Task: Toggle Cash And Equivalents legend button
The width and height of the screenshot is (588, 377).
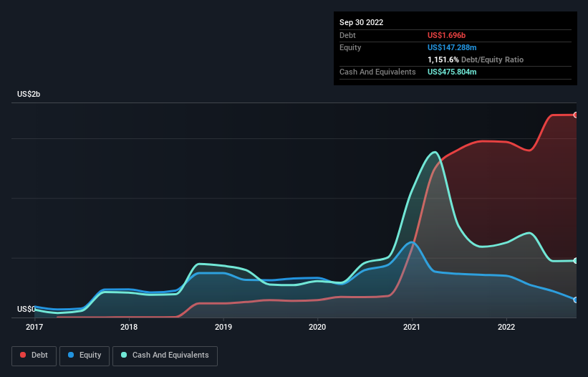Action: click(x=165, y=355)
